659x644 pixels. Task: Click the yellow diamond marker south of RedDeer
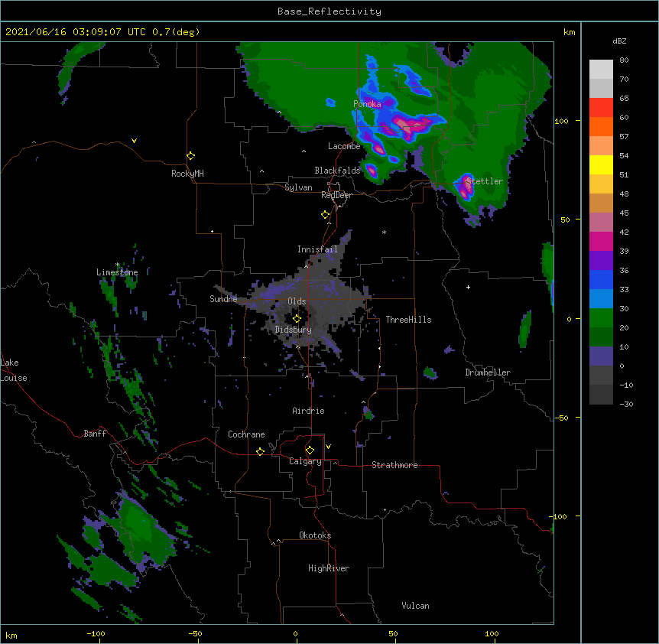point(326,215)
